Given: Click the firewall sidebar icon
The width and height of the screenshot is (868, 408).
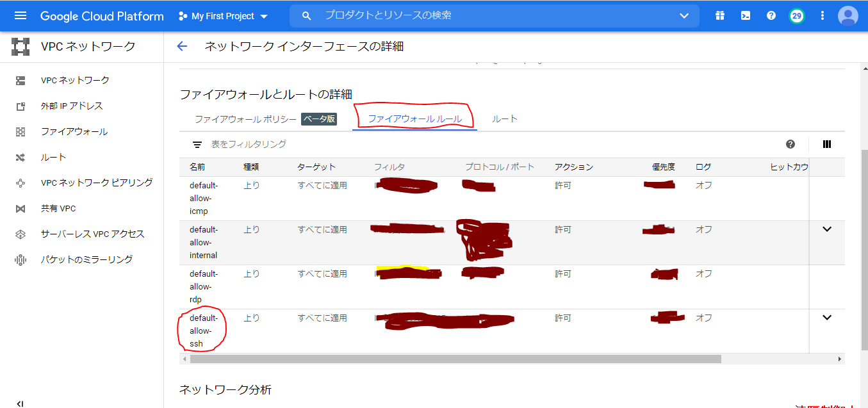Looking at the screenshot, I should 20,131.
